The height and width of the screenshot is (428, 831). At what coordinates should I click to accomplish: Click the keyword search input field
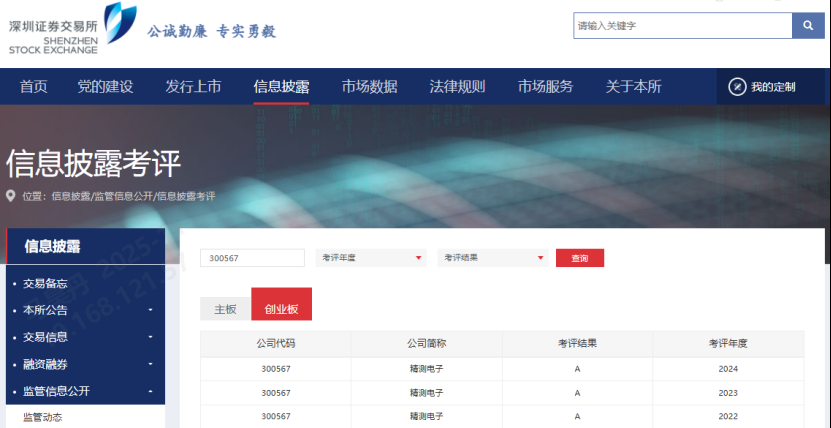pyautogui.click(x=683, y=25)
